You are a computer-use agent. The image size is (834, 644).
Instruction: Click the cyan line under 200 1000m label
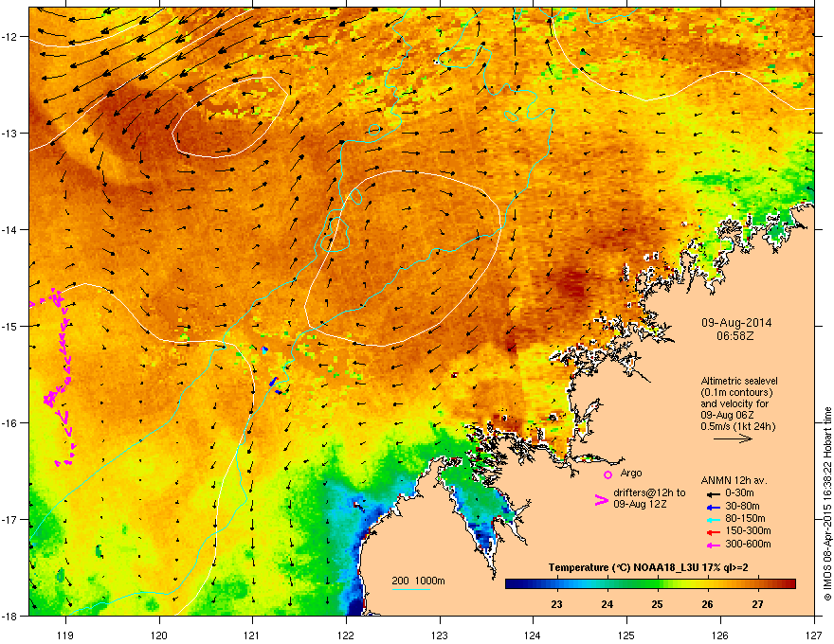(x=410, y=589)
